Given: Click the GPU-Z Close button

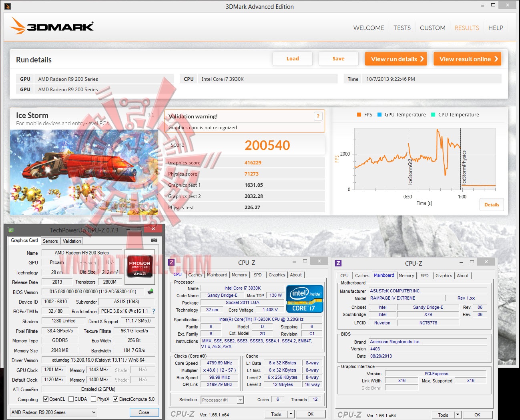Looking at the screenshot, I should coord(144,412).
